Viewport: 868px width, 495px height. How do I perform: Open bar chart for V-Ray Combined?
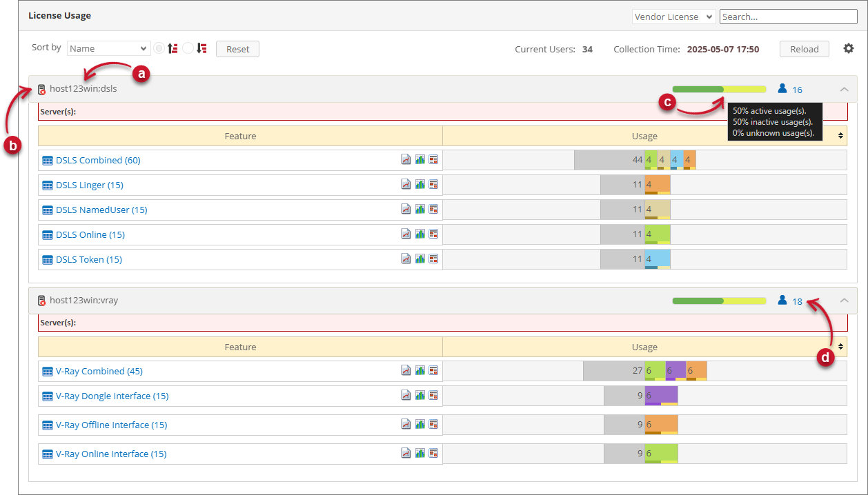click(420, 371)
